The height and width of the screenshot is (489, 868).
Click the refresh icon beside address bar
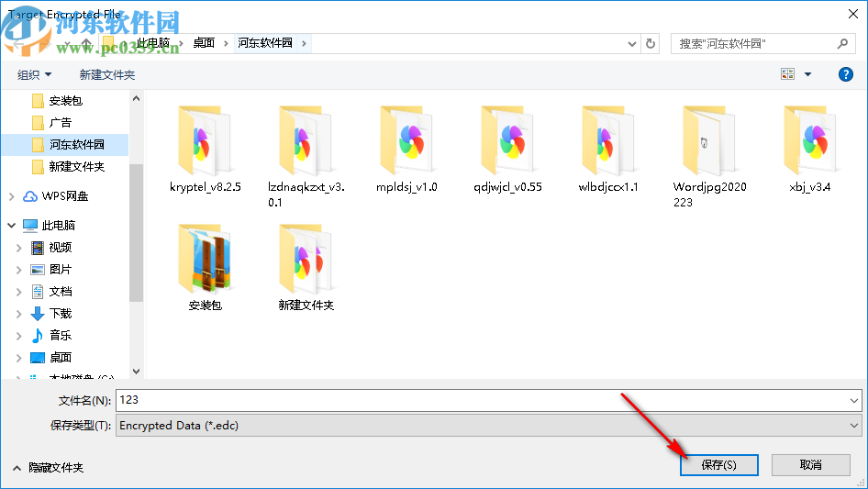point(651,43)
